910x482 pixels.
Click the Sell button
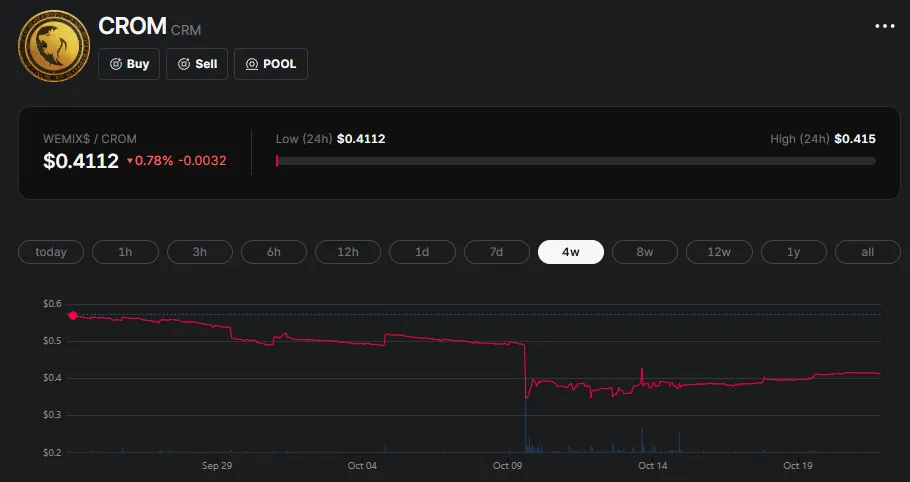tap(197, 64)
